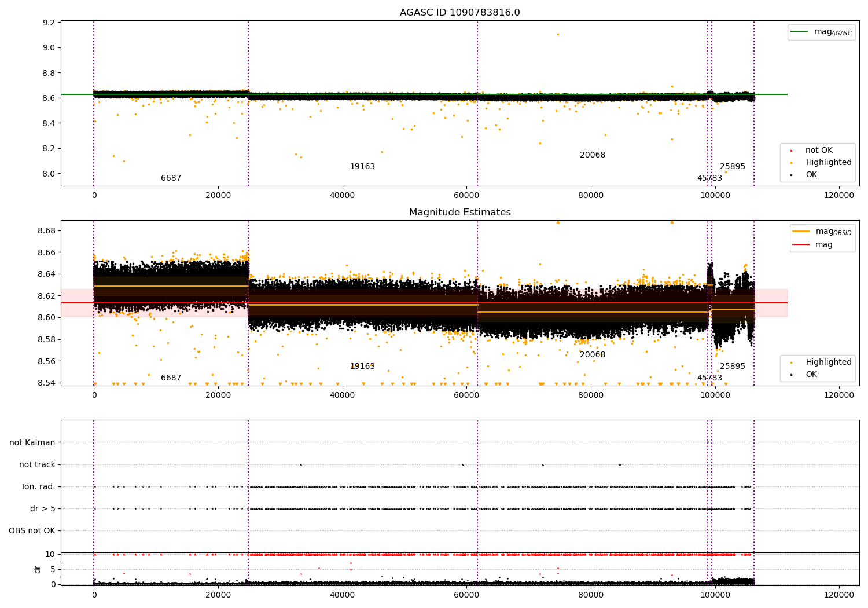Click obsid label 20068 in Magnitude Estimates plot
Viewport: 868px width, 608px height.
tap(593, 355)
